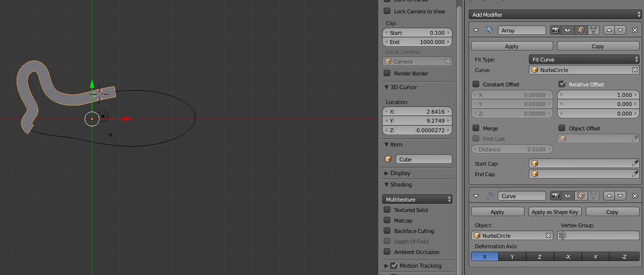Toggle Array modifier edit mode display icon
The width and height of the screenshot is (644, 275).
point(580,30)
